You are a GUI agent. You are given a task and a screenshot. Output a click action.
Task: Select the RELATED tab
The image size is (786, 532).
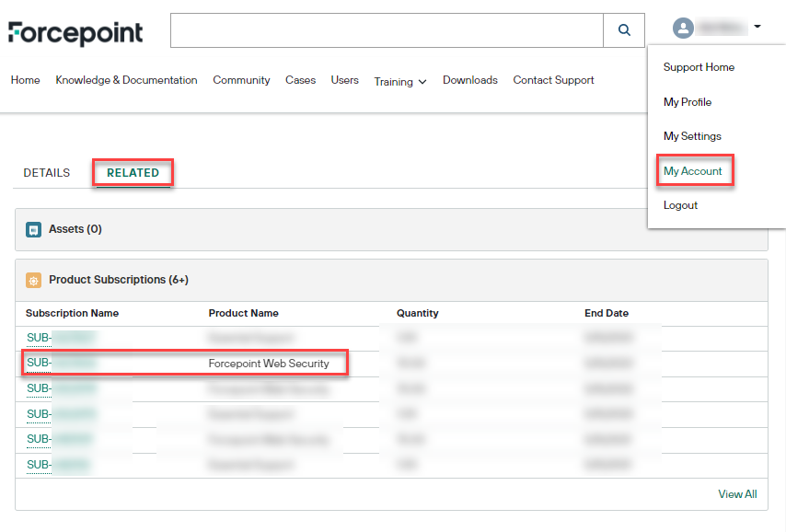point(133,172)
